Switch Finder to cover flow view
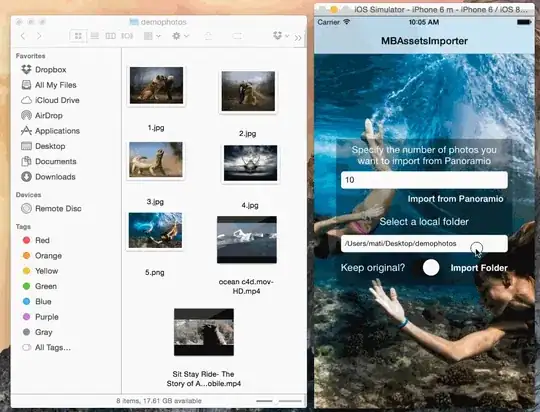Screen dimensions: 540x412 pyautogui.click(x=127, y=36)
